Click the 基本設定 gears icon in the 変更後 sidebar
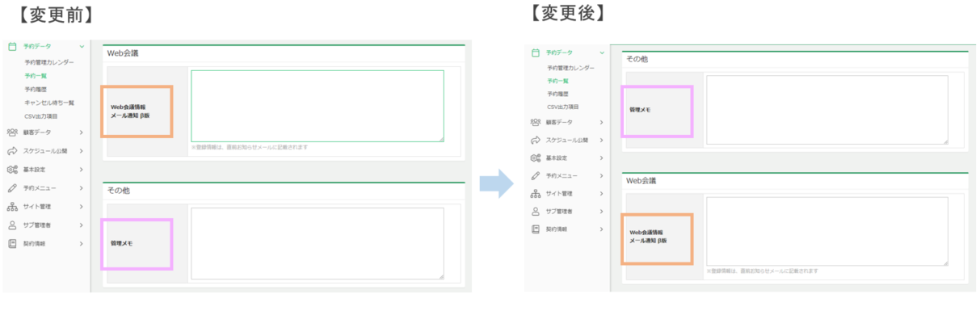 [x=535, y=158]
